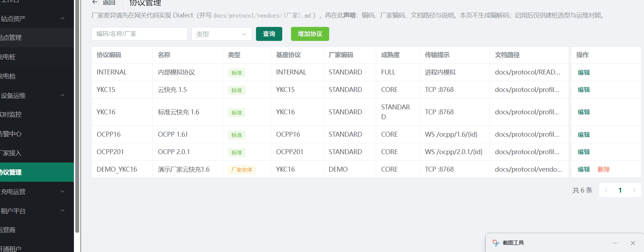Open 充电桩 in the sidebar
The height and width of the screenshot is (252, 644).
37,57
